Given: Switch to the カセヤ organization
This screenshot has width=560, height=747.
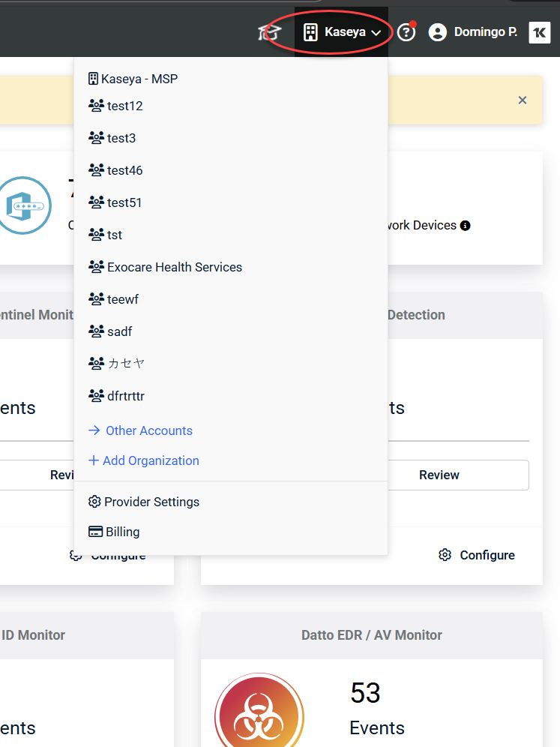Looking at the screenshot, I should point(125,363).
